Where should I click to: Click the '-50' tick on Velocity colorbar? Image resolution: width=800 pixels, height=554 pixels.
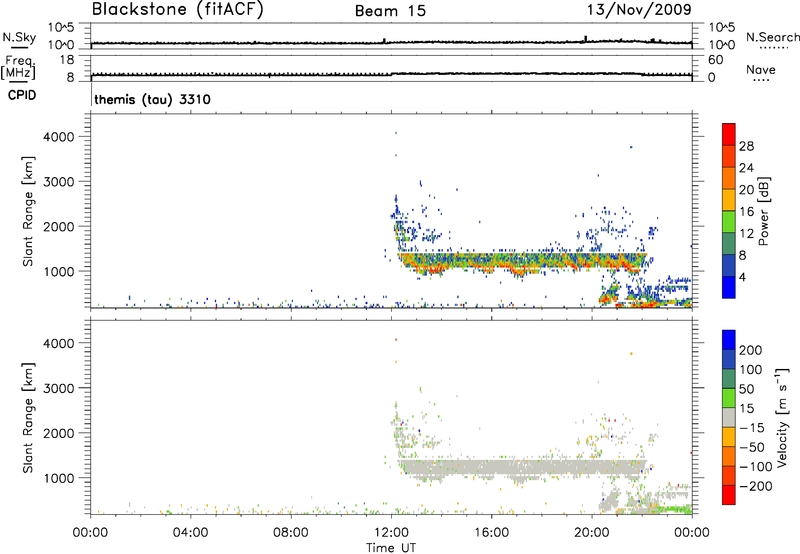coord(751,447)
